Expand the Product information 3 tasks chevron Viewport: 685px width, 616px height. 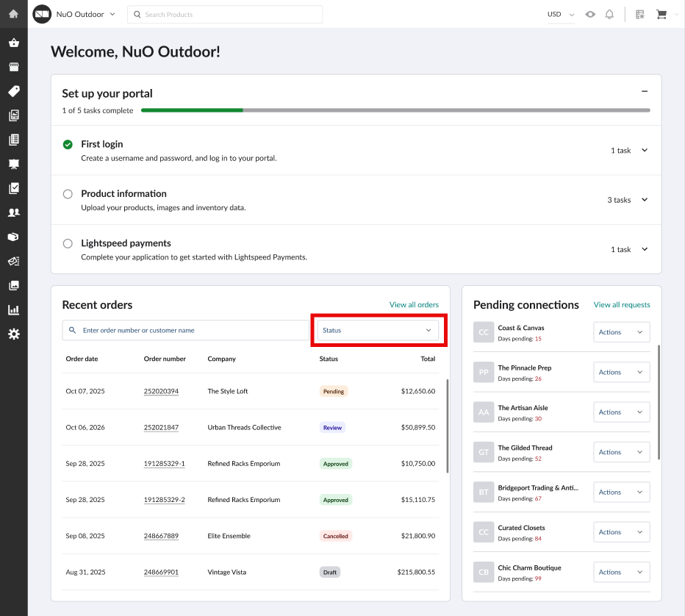pyautogui.click(x=645, y=200)
